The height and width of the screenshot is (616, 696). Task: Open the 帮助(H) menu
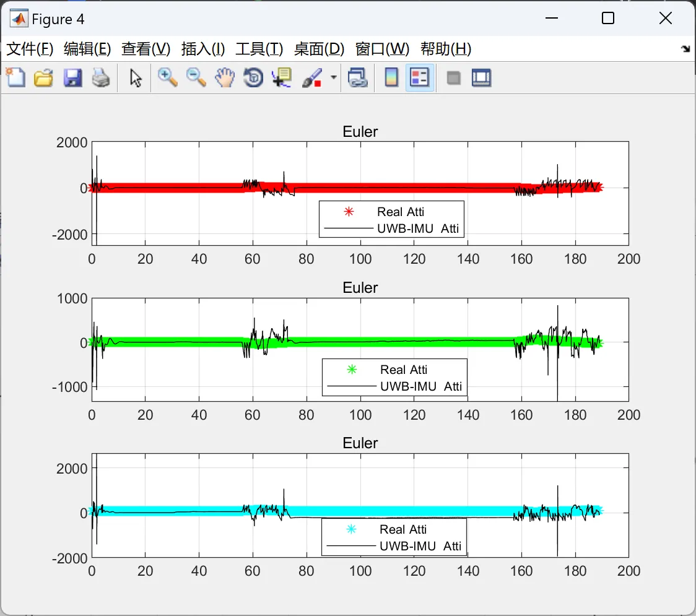446,49
